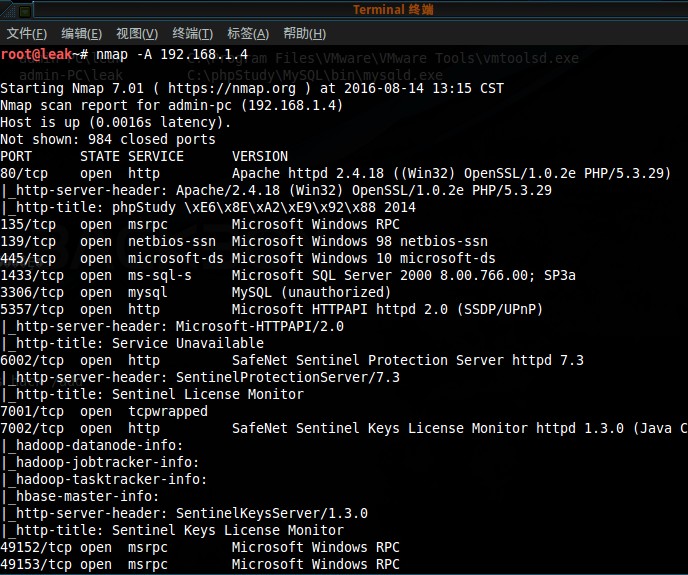Click the '80/tcp' port entry
The height and width of the screenshot is (575, 688).
click(x=24, y=173)
